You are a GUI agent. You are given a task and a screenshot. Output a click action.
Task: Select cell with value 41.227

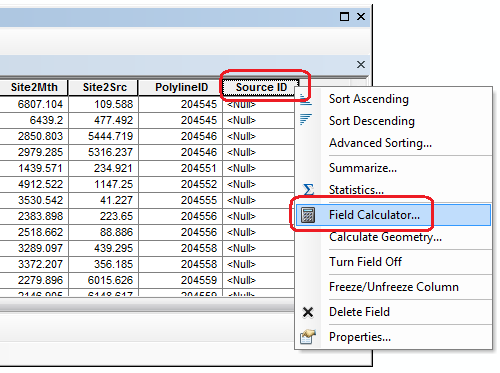click(104, 200)
